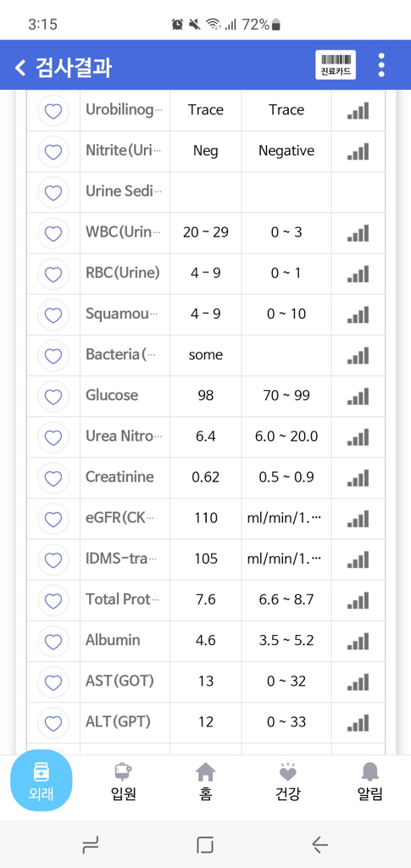View trend chart icon for AST(GOT)
The width and height of the screenshot is (411, 868).
[x=358, y=681]
